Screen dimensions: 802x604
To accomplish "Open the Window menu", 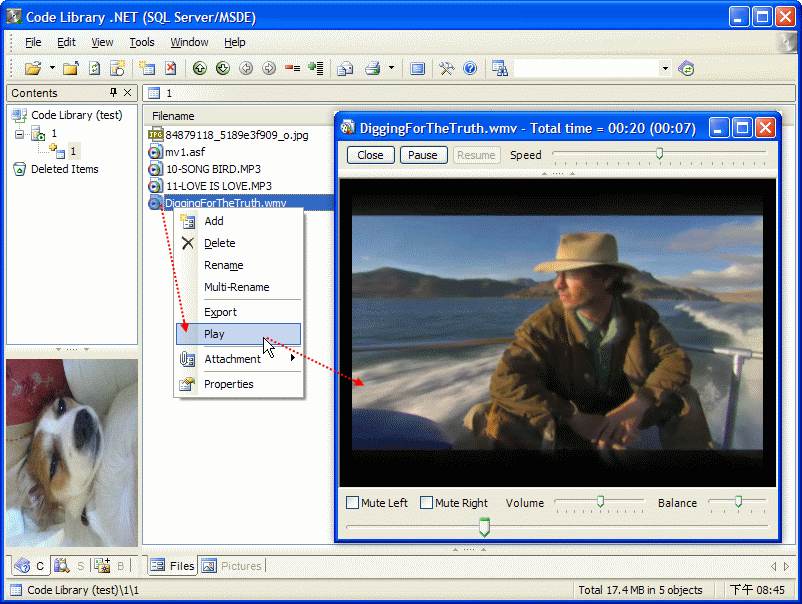I will click(x=189, y=42).
